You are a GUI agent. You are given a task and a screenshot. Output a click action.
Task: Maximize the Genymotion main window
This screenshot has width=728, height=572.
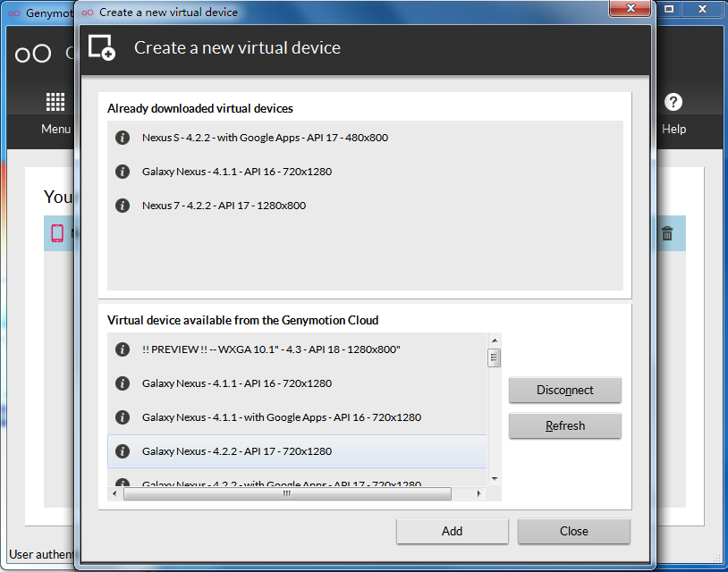(669, 8)
